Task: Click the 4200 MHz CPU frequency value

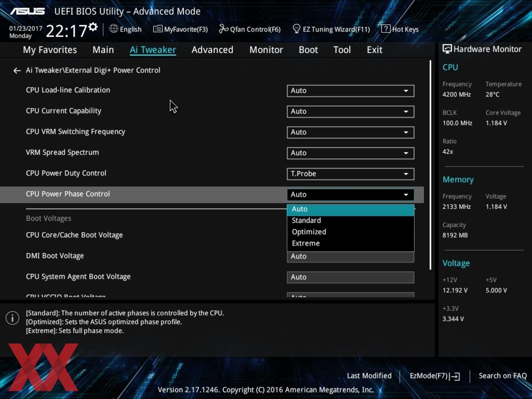Action: 457,95
